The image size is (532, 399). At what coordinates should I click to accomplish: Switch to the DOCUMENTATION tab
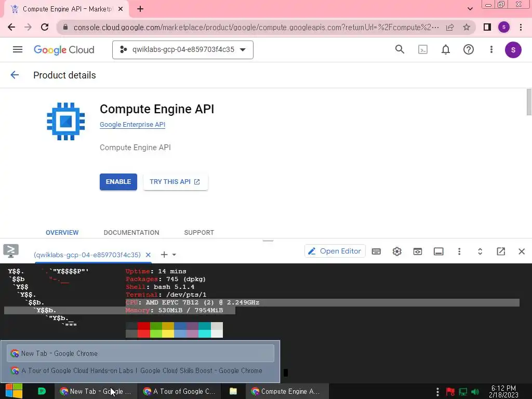[x=131, y=232]
